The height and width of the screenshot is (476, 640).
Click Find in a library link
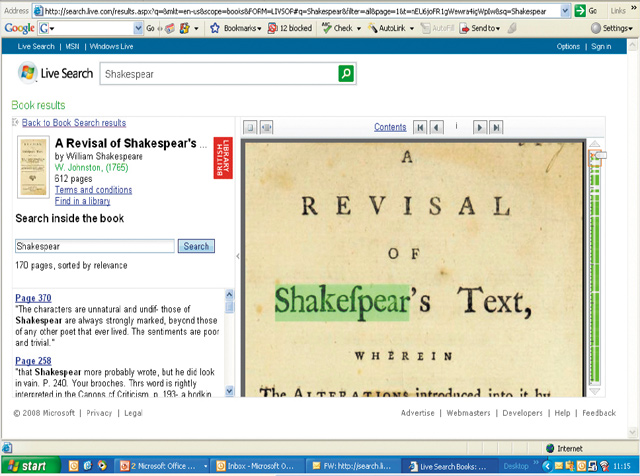[x=82, y=201]
